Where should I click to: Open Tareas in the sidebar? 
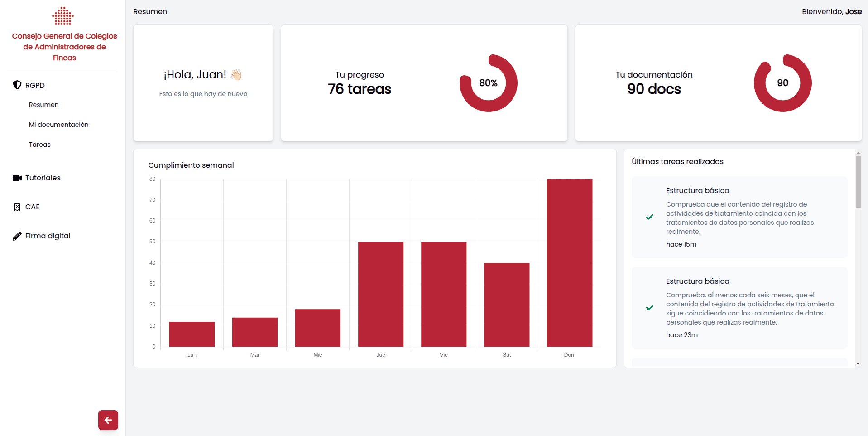coord(40,145)
